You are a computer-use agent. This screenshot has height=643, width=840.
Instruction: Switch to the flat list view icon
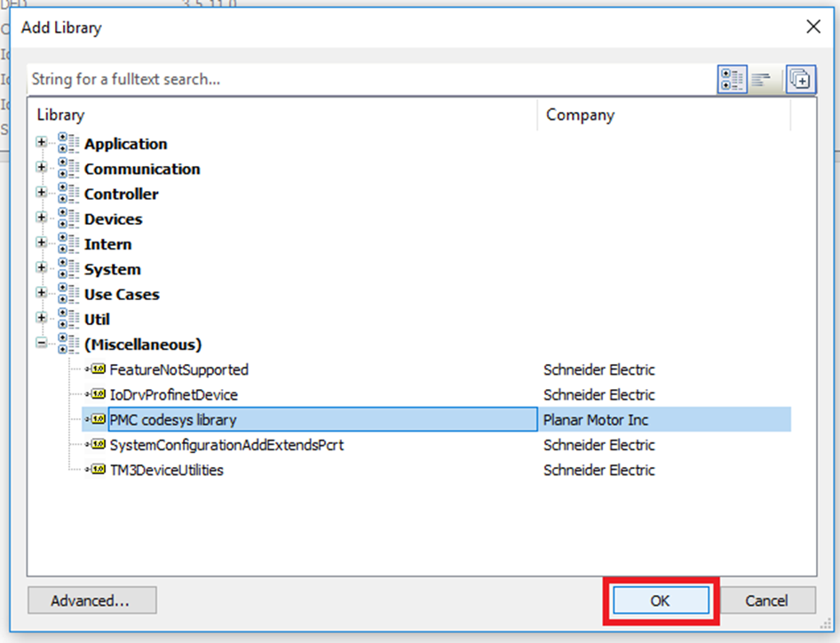[x=761, y=80]
